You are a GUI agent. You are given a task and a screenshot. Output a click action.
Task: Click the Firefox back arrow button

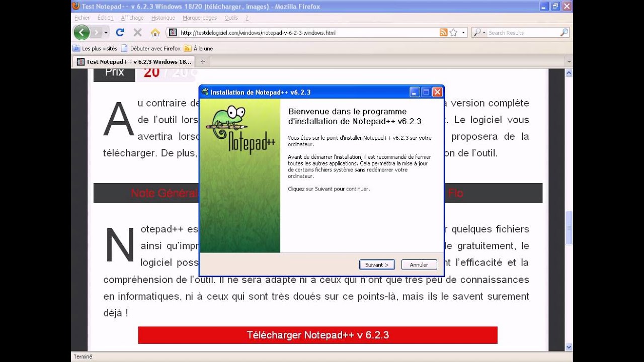pos(82,33)
